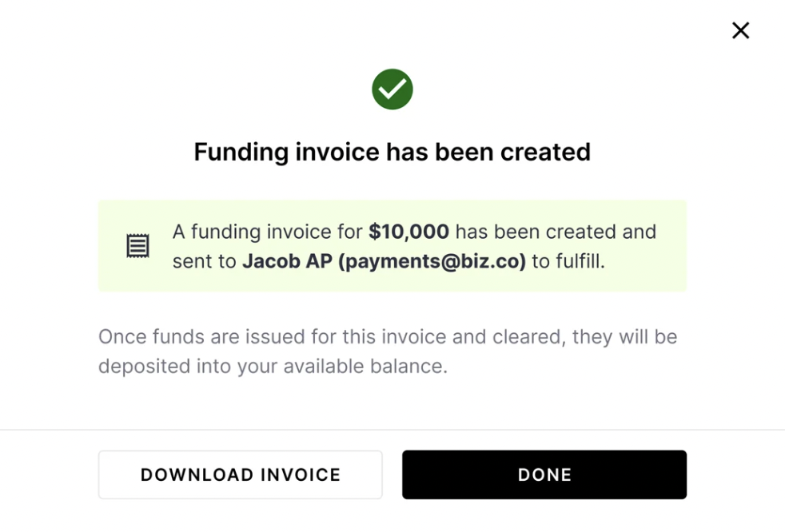Click the word 'Funding' in the heading
This screenshot has height=532, width=785.
(x=240, y=152)
